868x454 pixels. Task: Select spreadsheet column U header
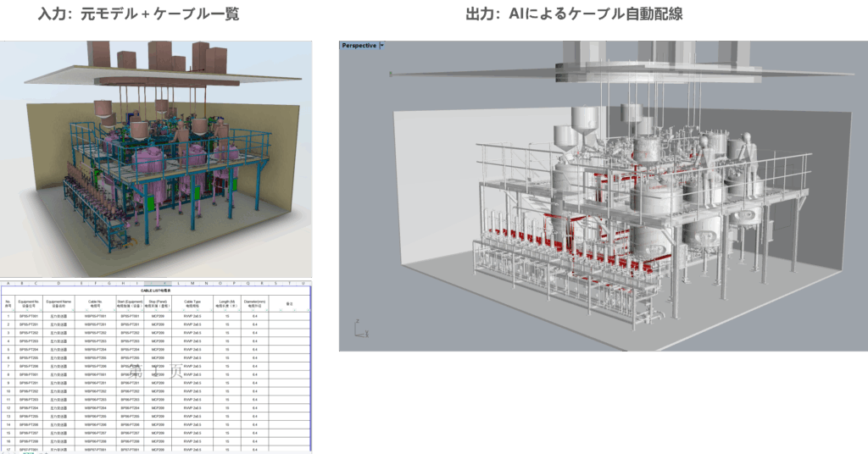coord(302,283)
